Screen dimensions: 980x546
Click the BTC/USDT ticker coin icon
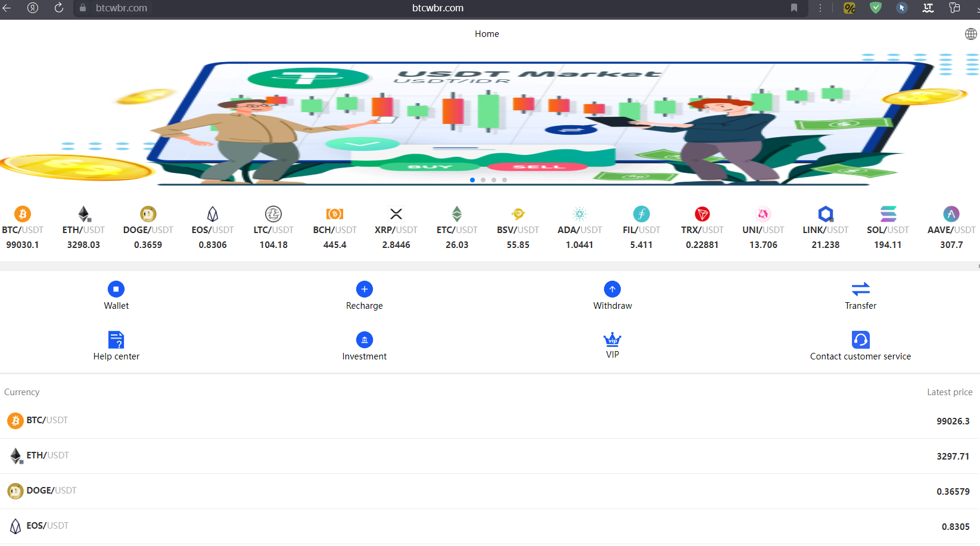23,213
